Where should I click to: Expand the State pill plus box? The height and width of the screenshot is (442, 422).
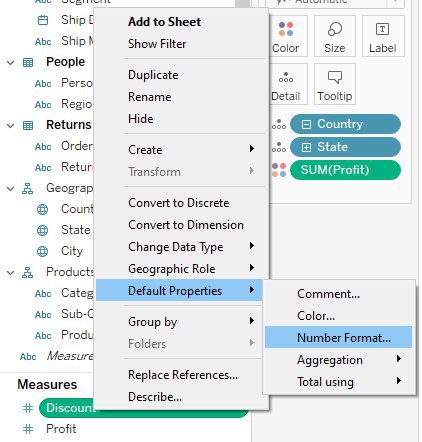coord(306,147)
